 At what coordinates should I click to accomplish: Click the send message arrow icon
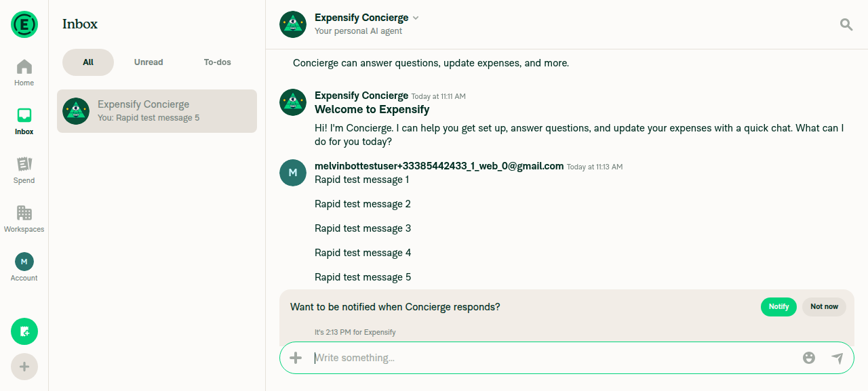point(837,358)
